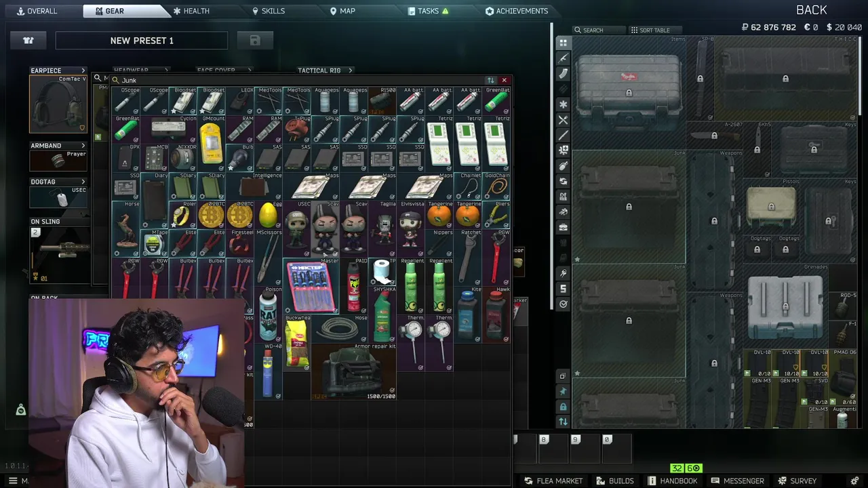868x488 pixels.
Task: Toggle stash sort arrows at sidebar bottom
Action: click(563, 422)
